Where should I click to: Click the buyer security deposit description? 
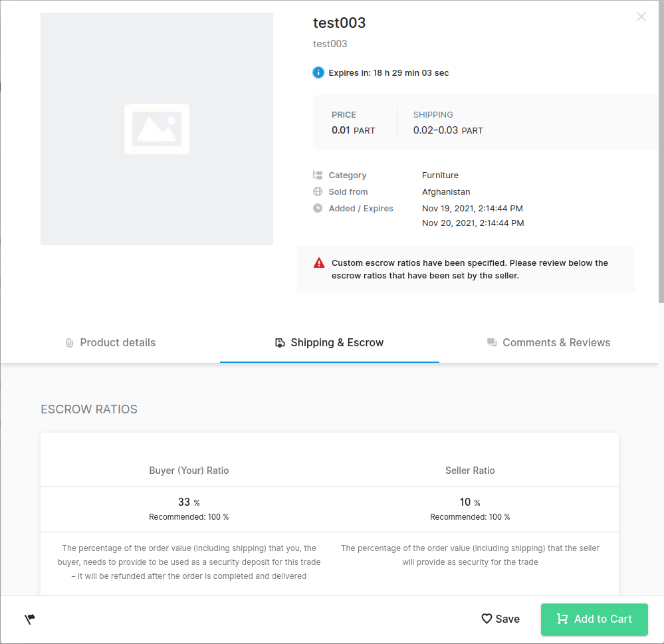(x=189, y=562)
